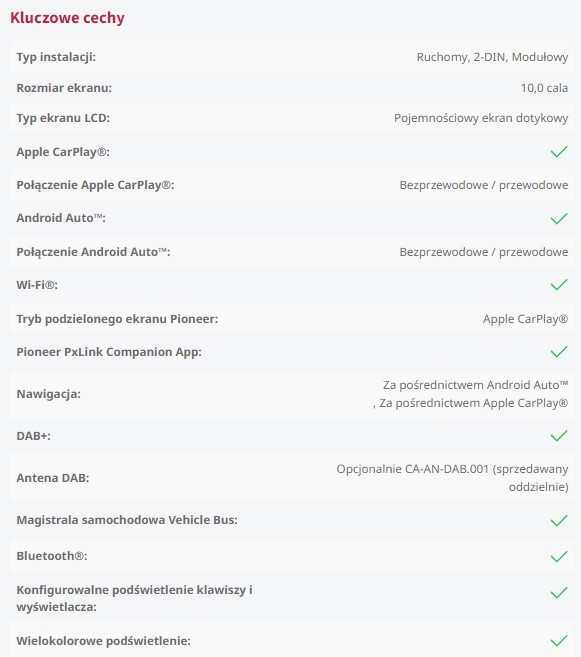The image size is (581, 657).
Task: Click the Opcjonalnie CA-AN-DAB.001 antenna text
Action: point(452,478)
